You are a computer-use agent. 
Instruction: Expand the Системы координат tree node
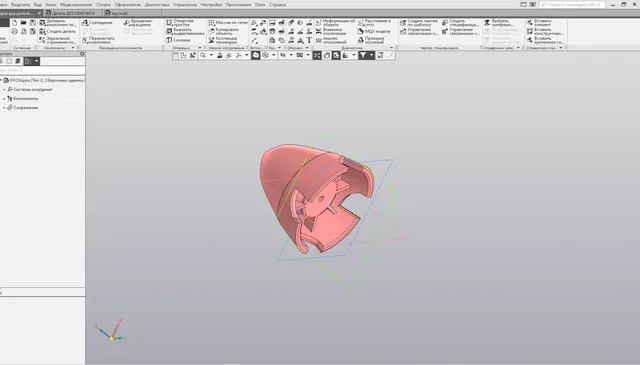click(x=4, y=89)
